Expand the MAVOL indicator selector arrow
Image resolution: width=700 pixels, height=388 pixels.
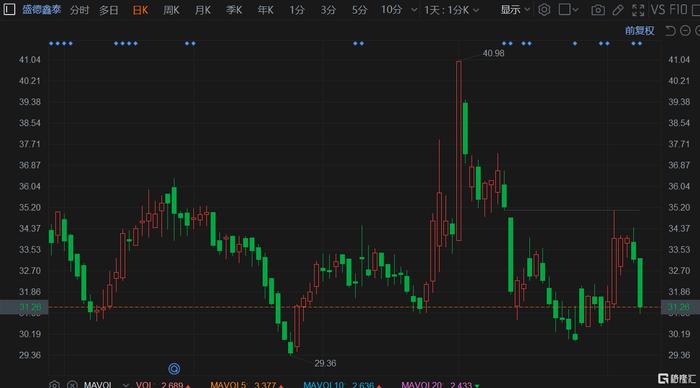click(x=125, y=385)
